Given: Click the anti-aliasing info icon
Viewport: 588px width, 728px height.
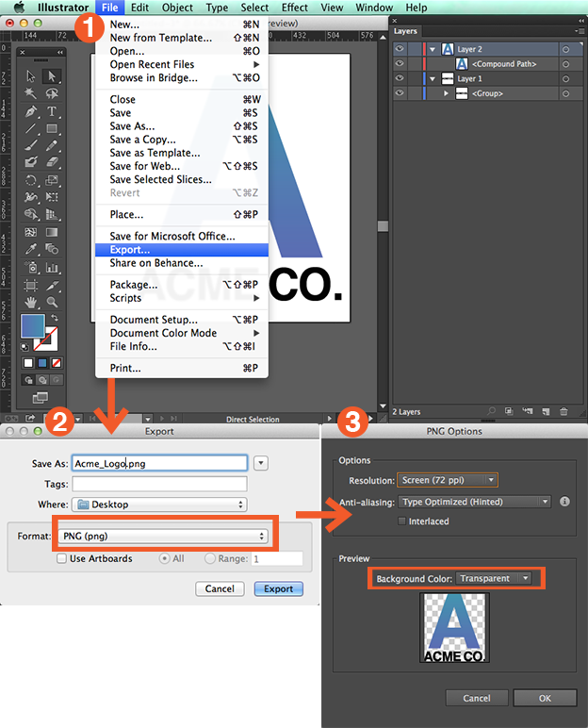Looking at the screenshot, I should pyautogui.click(x=564, y=502).
